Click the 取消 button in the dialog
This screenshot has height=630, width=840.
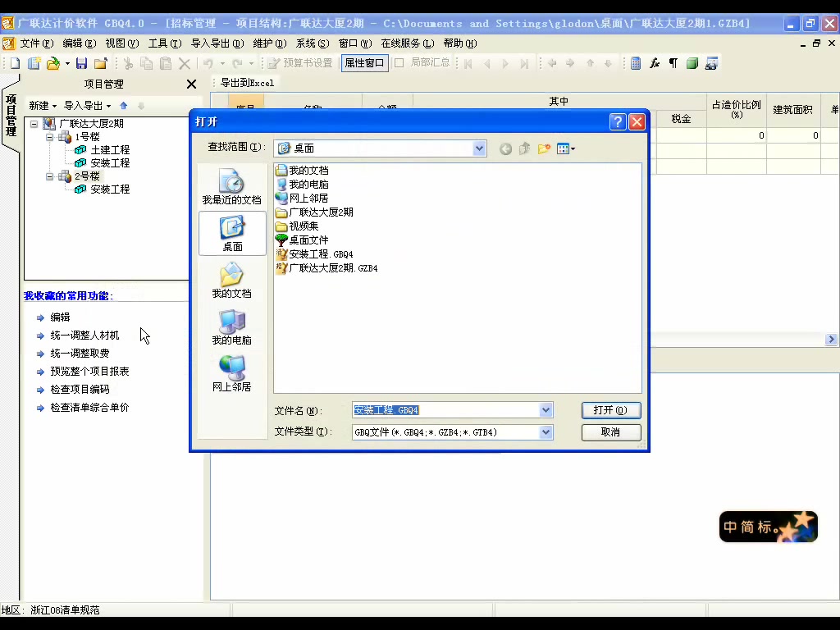pyautogui.click(x=610, y=432)
